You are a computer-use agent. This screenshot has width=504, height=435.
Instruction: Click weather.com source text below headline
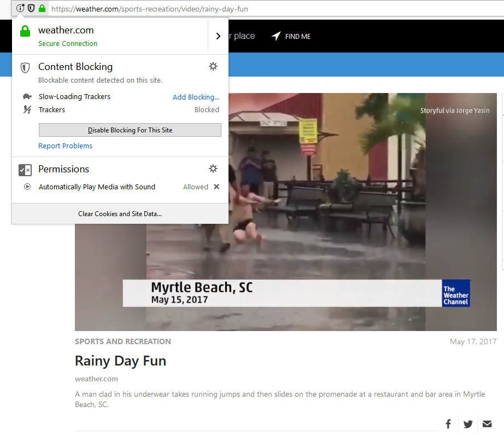coord(96,379)
